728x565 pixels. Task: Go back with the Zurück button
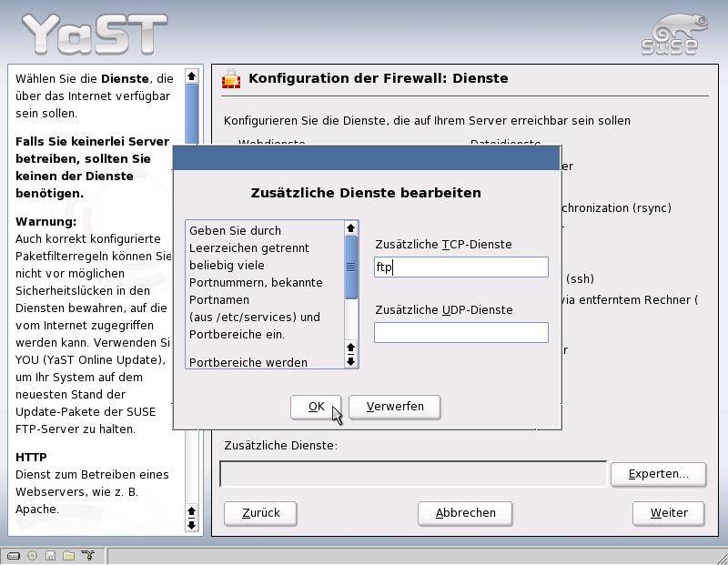pos(260,513)
